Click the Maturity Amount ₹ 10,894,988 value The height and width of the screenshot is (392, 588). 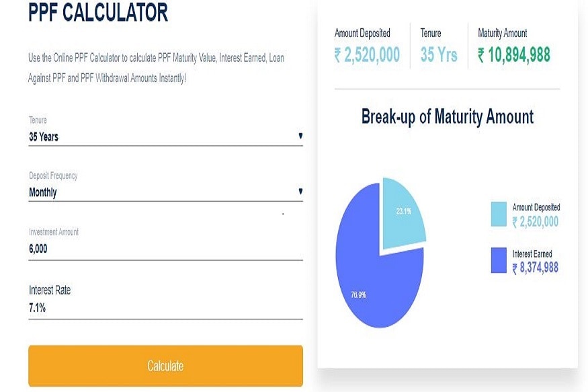tap(514, 55)
